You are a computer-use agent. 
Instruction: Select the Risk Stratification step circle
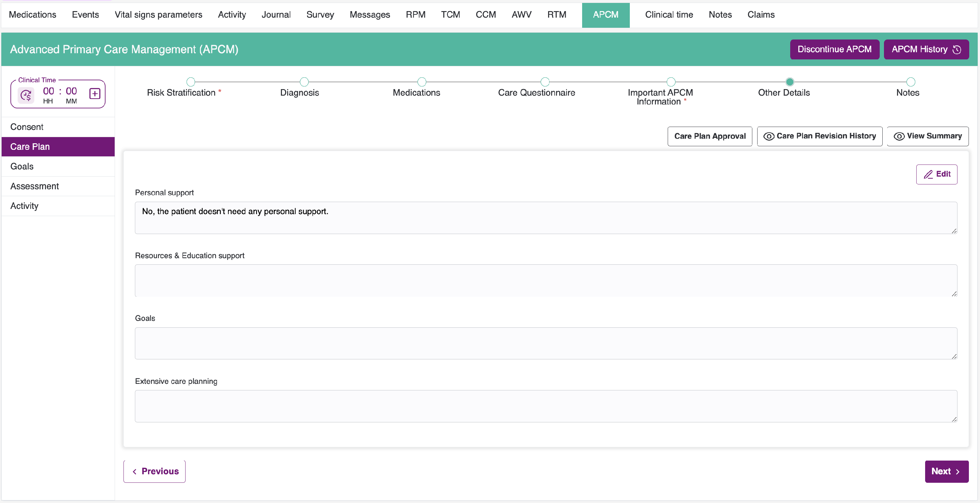pos(190,82)
